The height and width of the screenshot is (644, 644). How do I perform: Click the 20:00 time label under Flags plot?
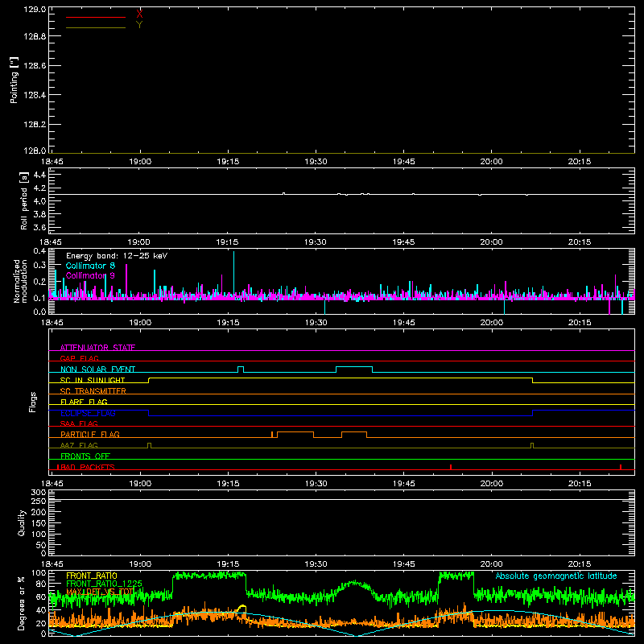pyautogui.click(x=492, y=484)
